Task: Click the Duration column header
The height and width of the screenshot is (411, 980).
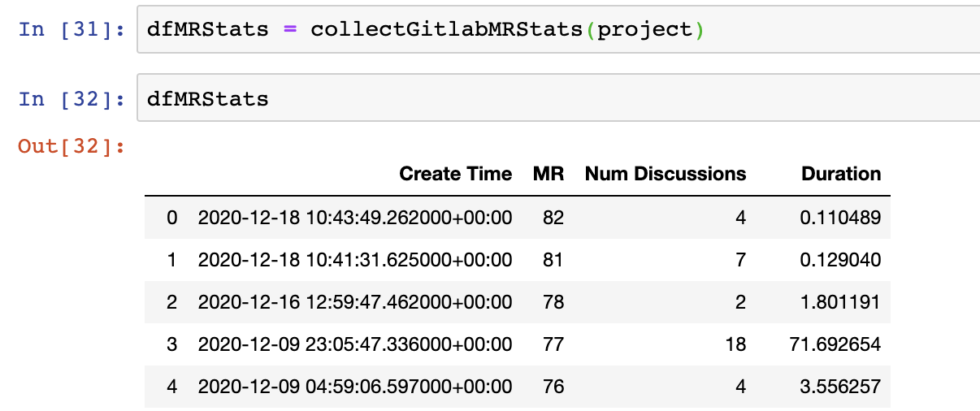Action: 841,174
